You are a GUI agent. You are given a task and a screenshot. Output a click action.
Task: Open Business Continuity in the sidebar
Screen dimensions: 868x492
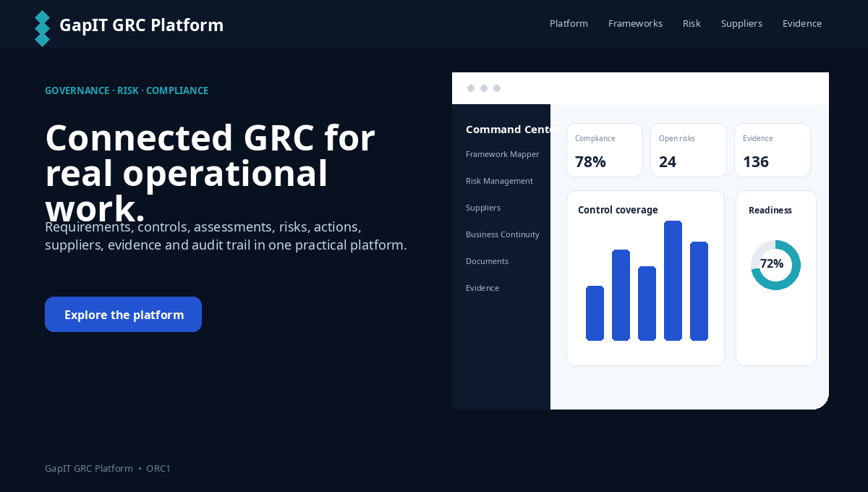pyautogui.click(x=503, y=234)
